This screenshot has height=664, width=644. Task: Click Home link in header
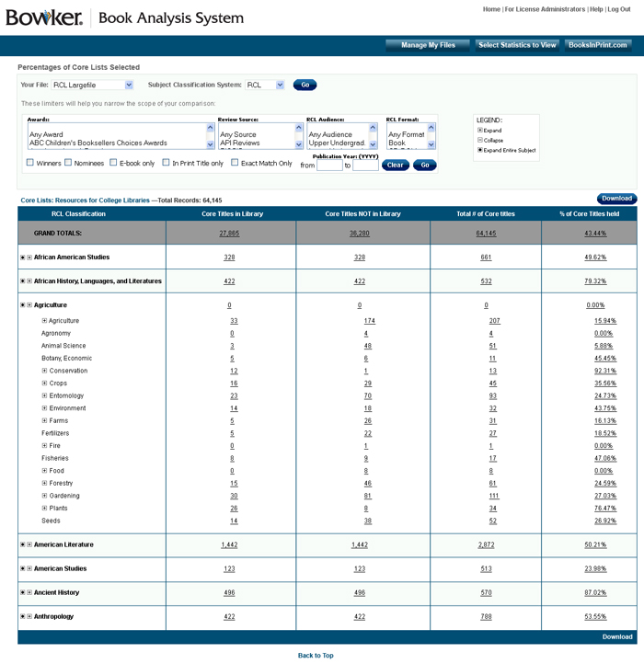tap(491, 9)
